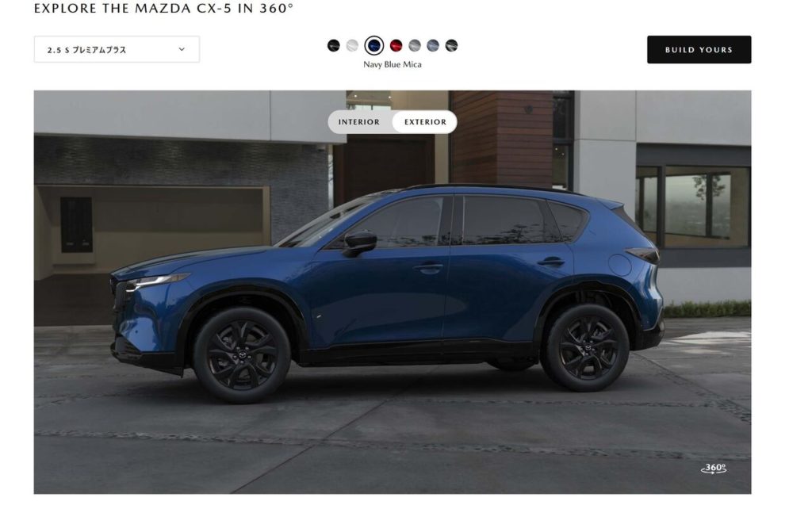The image size is (812, 528).
Task: Pick the red color swatch
Action: click(x=396, y=45)
